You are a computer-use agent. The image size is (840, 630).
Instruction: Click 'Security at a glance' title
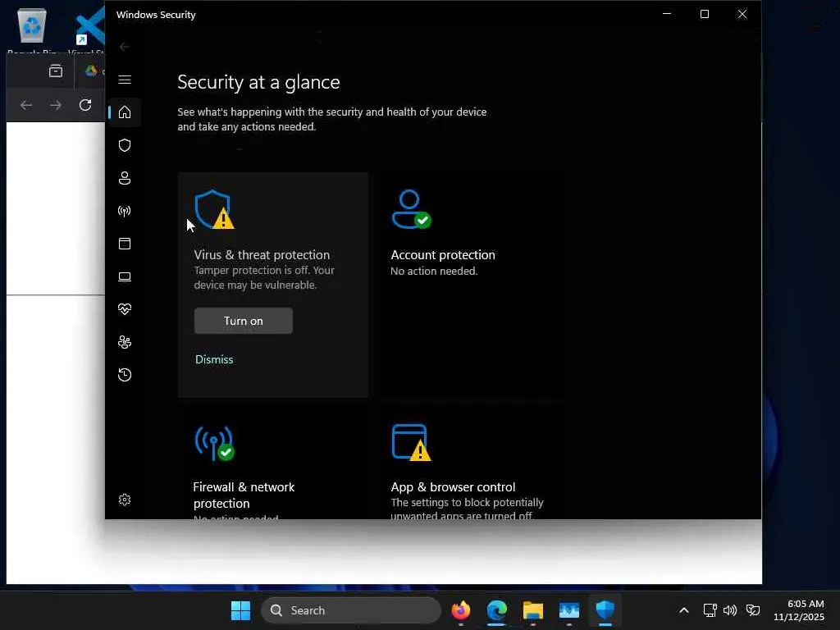pos(258,83)
